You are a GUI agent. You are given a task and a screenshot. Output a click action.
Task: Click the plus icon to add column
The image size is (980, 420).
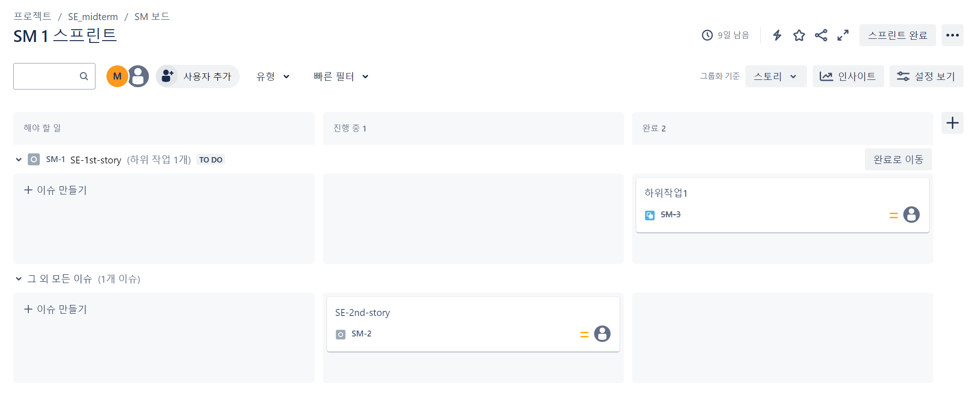pos(952,123)
